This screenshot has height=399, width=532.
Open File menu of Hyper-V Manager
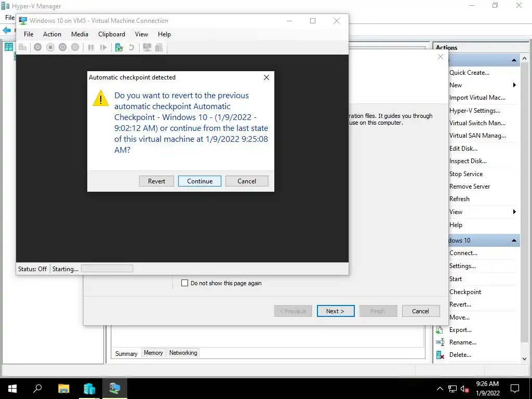(x=10, y=17)
